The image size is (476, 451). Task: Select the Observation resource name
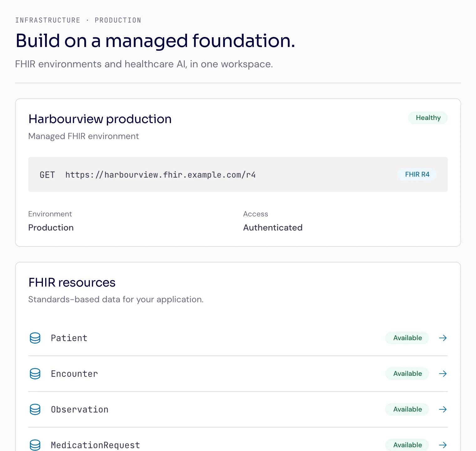point(80,409)
